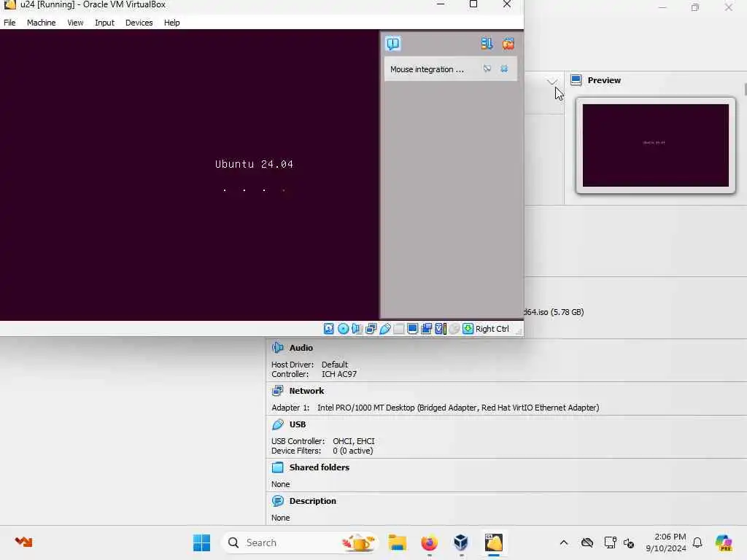Click the 'OHCI, EHCI' USB controller value
Screen dimensions: 747x560
pos(354,441)
